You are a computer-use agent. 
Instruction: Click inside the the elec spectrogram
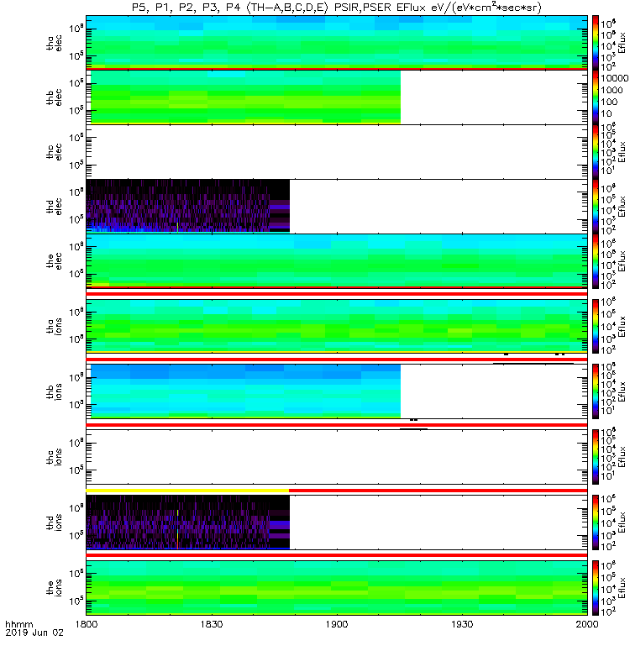(337, 260)
